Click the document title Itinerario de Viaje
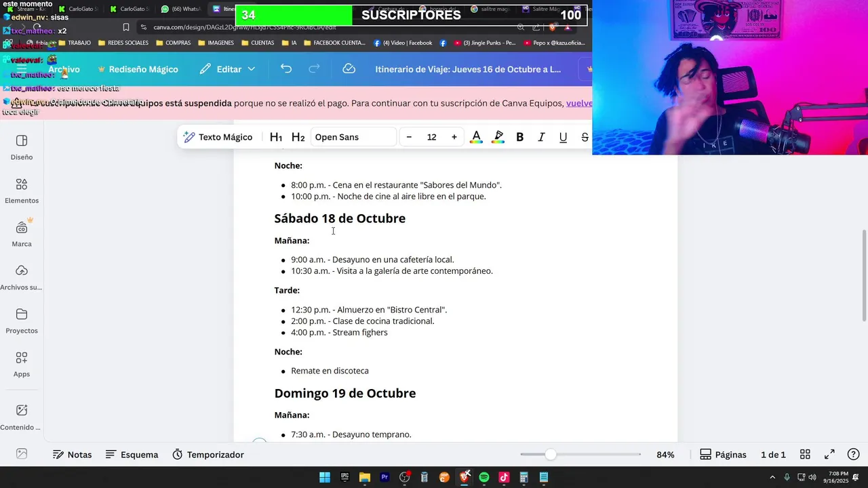Viewport: 868px width, 488px height. [468, 69]
